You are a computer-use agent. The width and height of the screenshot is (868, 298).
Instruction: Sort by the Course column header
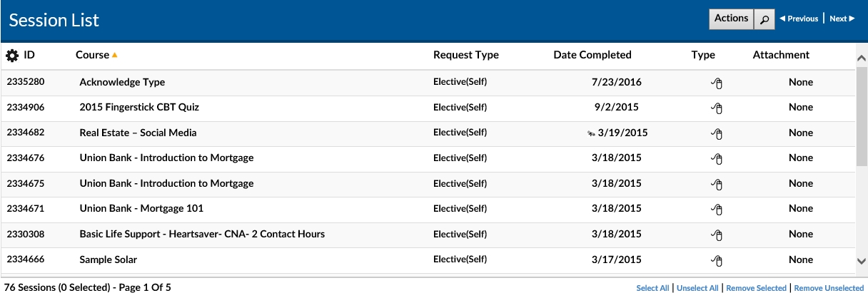(x=93, y=55)
